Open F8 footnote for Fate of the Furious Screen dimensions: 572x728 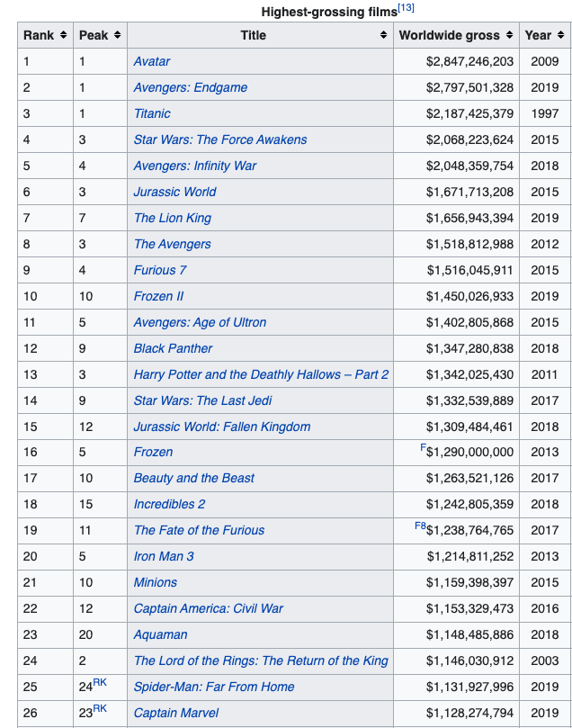tap(420, 526)
